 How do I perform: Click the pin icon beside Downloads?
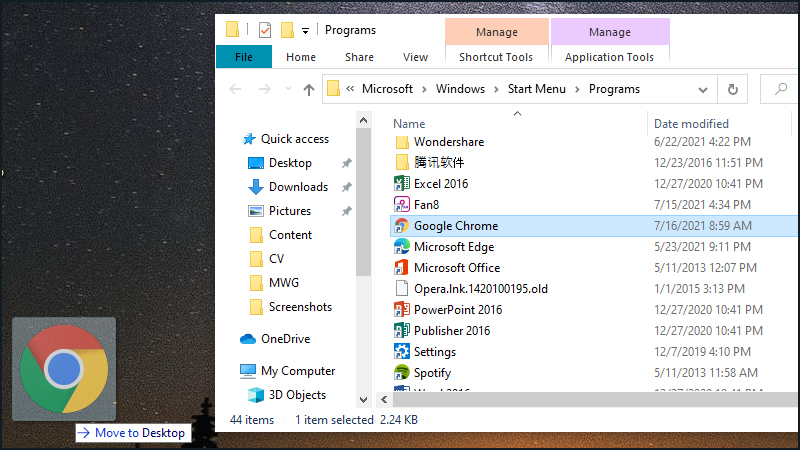[346, 187]
